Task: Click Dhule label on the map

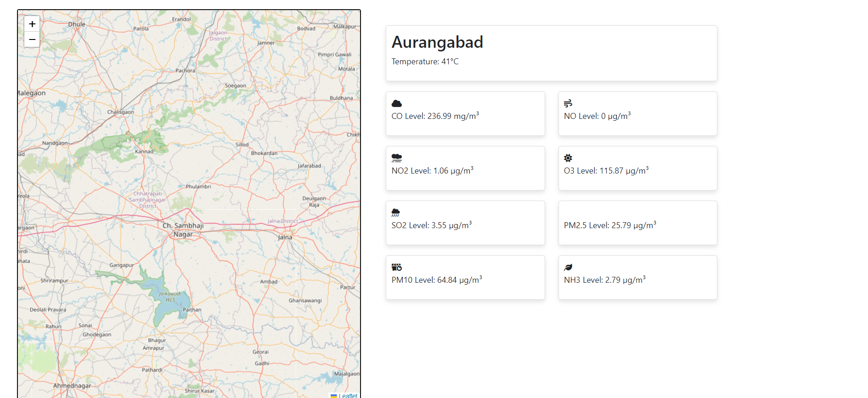Action: tap(77, 24)
